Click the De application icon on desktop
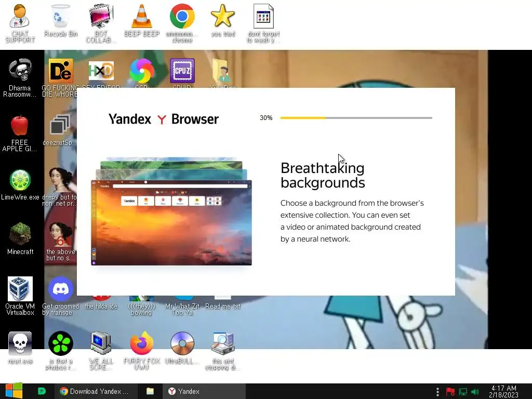The width and height of the screenshot is (532, 399). (x=60, y=71)
